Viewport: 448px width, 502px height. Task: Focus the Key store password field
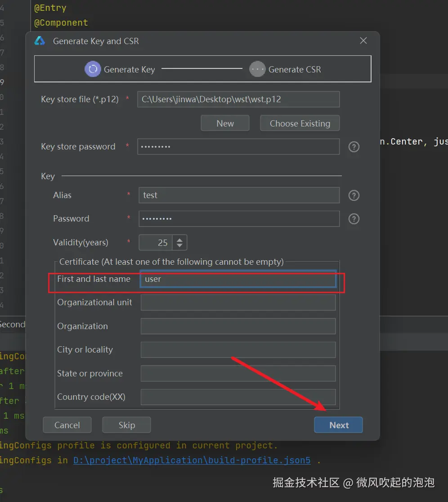[238, 147]
